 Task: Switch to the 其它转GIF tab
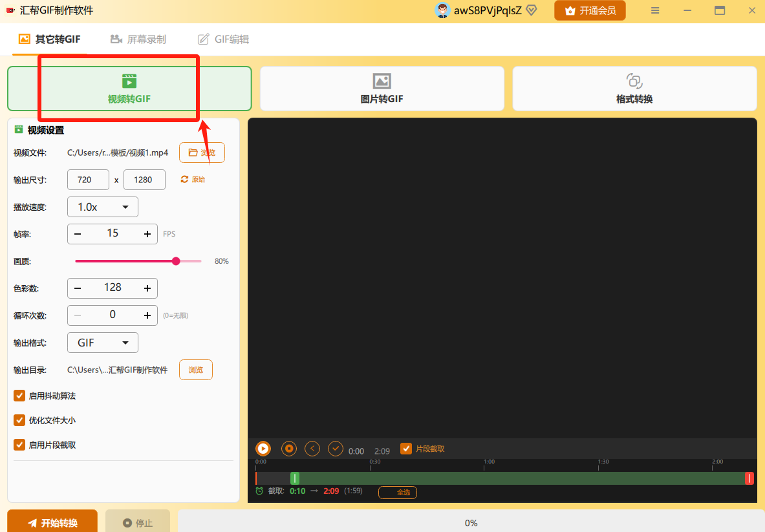click(49, 39)
